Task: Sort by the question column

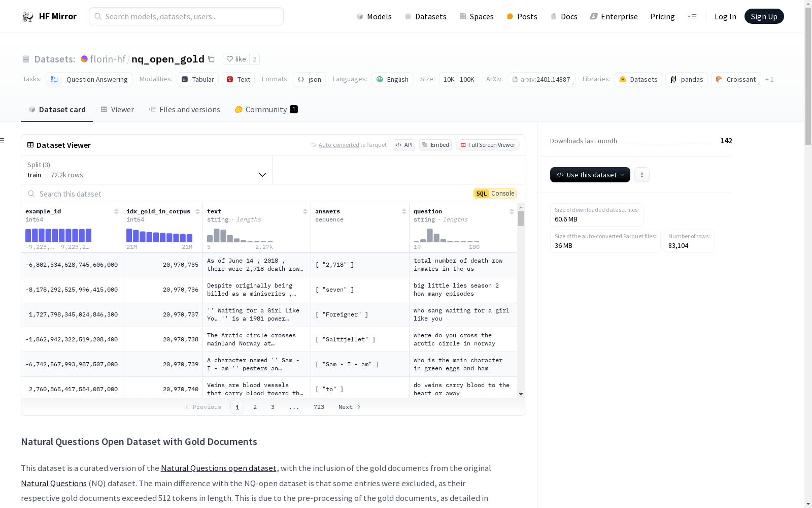Action: [512, 211]
